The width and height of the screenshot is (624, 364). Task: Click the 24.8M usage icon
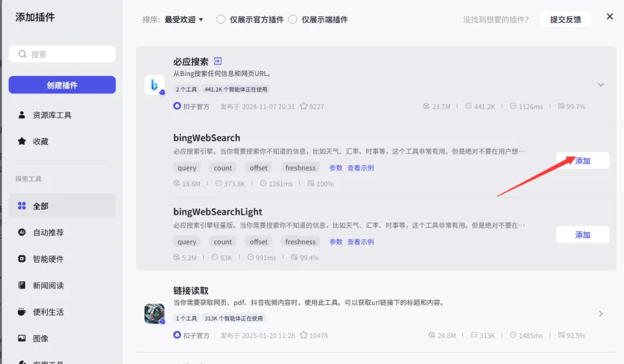pyautogui.click(x=432, y=335)
